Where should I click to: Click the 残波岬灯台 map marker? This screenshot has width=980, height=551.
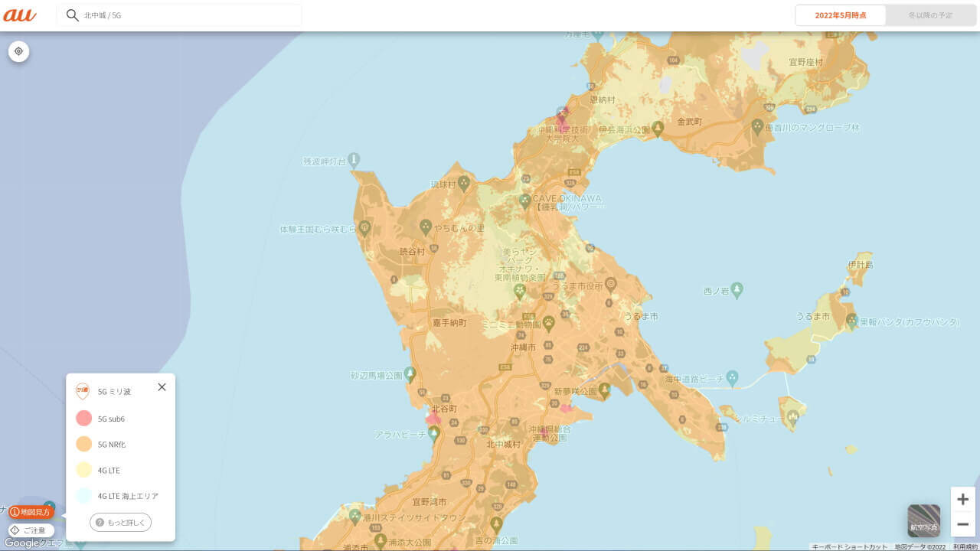pyautogui.click(x=354, y=160)
